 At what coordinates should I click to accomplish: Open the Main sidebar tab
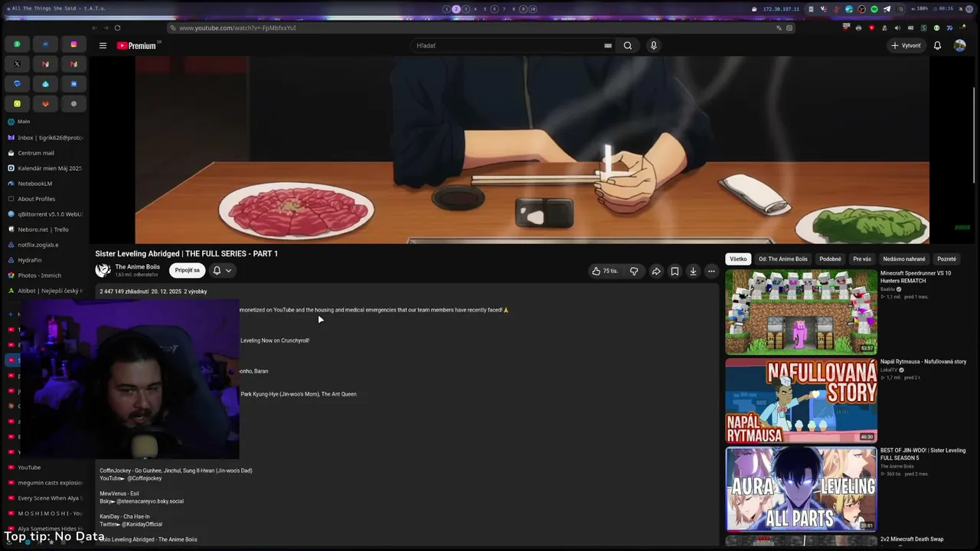coord(44,122)
